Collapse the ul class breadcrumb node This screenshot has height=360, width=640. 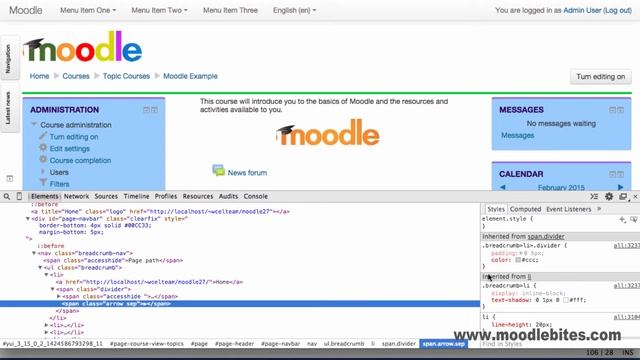40,268
